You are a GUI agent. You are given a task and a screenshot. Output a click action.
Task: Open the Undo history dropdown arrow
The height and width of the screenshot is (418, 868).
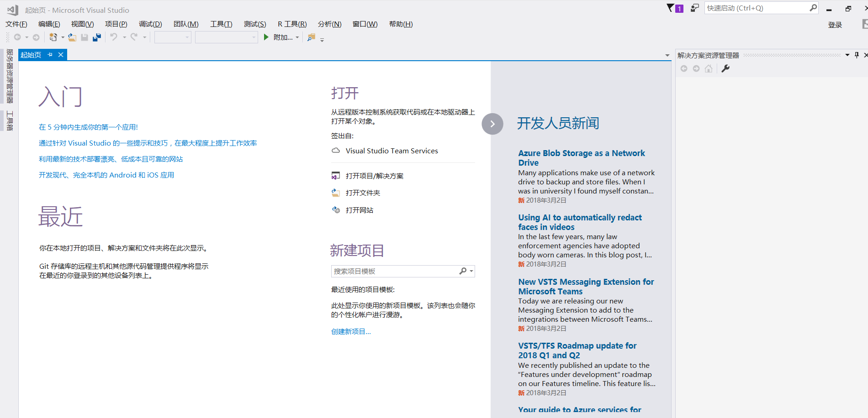(124, 37)
